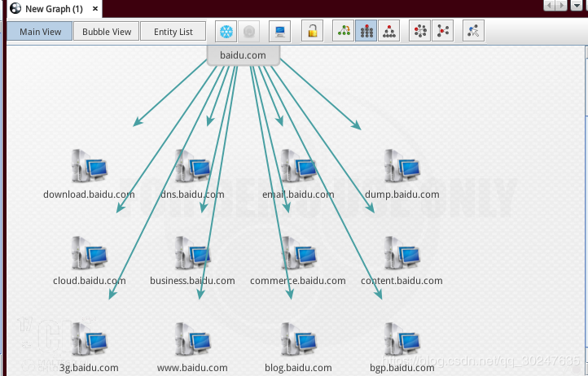Select the organic layout icon
Screen dimensions: 588x376
click(443, 31)
